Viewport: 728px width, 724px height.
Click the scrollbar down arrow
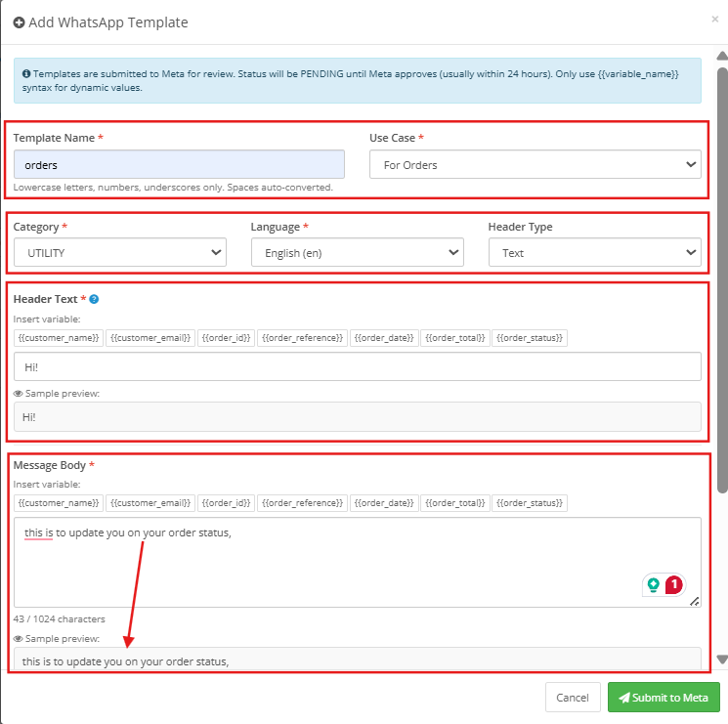(722, 659)
